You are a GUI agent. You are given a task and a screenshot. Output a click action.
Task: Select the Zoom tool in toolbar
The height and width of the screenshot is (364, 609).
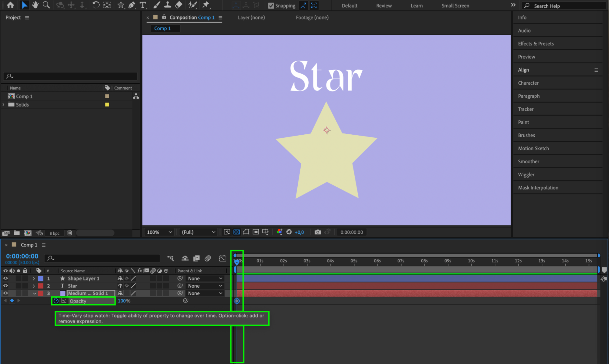[x=46, y=5]
